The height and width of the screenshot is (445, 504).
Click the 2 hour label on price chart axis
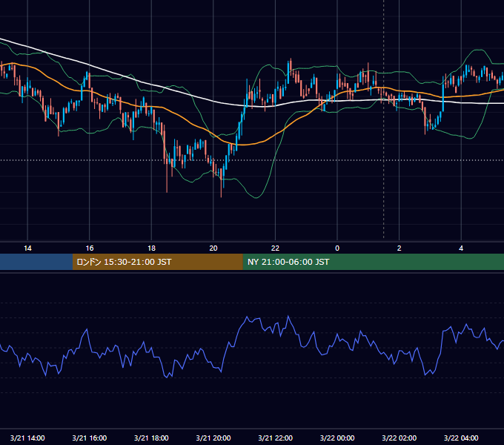[x=399, y=248]
